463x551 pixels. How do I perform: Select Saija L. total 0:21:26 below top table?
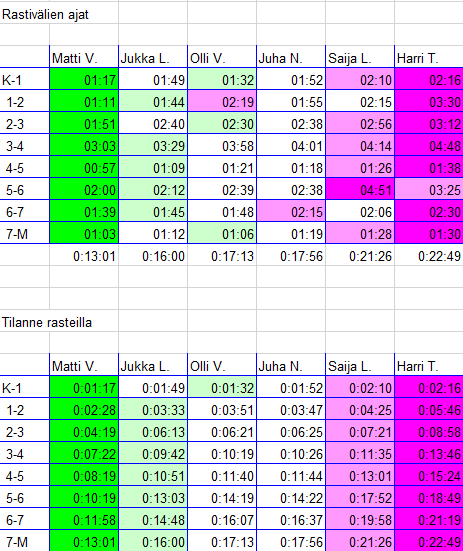pyautogui.click(x=360, y=256)
